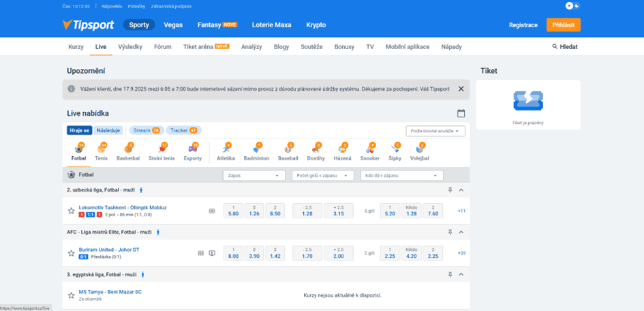Toggle dark mode with sun/moon switch

click(572, 5)
